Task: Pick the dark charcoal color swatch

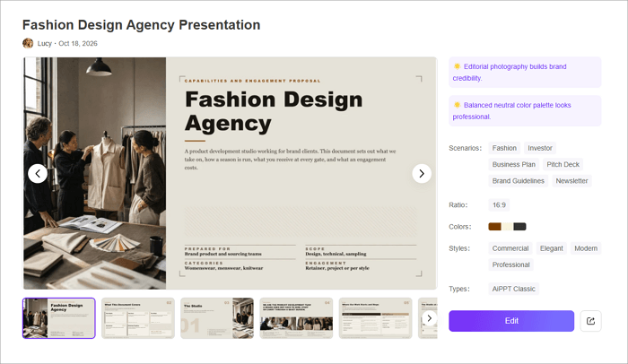Action: coord(519,227)
